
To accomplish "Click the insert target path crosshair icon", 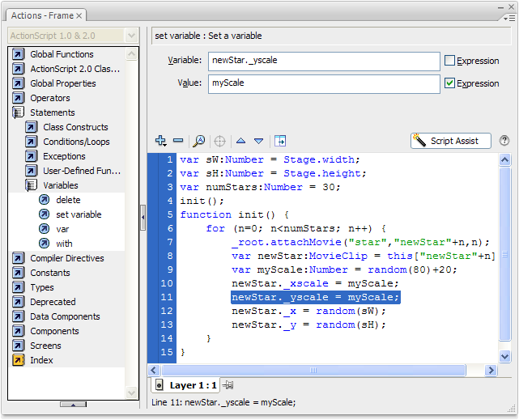I will tap(219, 141).
